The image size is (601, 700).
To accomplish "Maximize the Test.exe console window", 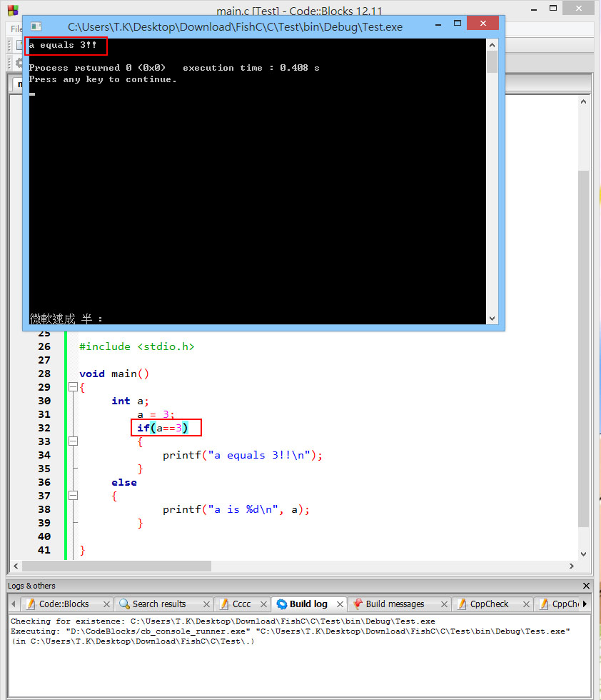I will coord(458,23).
